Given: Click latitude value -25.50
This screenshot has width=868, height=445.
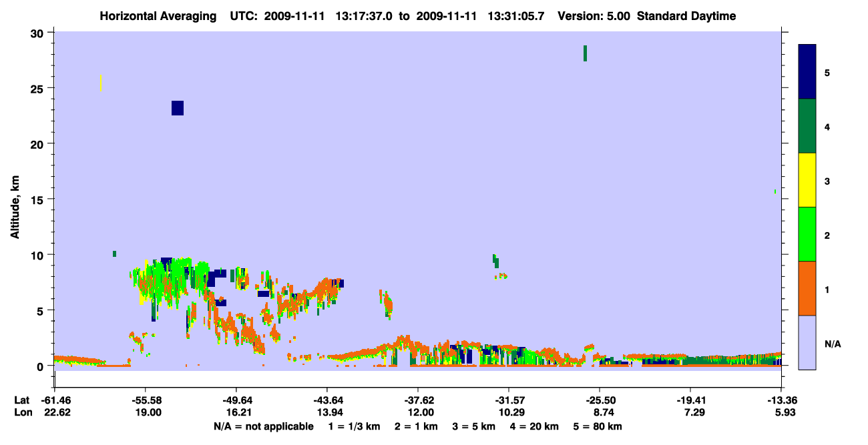Looking at the screenshot, I should coord(599,400).
